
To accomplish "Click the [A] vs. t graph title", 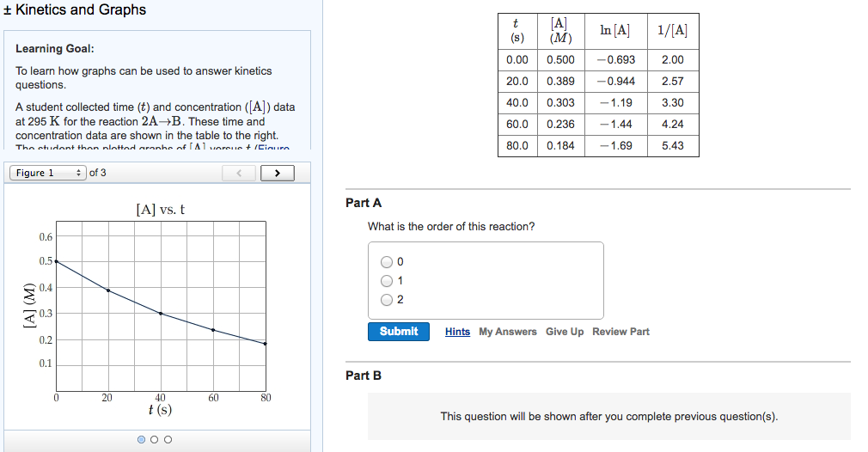I will point(161,210).
